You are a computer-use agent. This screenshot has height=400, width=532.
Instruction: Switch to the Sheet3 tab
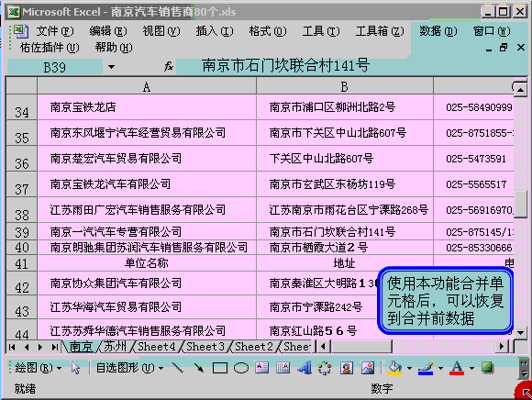click(x=205, y=347)
